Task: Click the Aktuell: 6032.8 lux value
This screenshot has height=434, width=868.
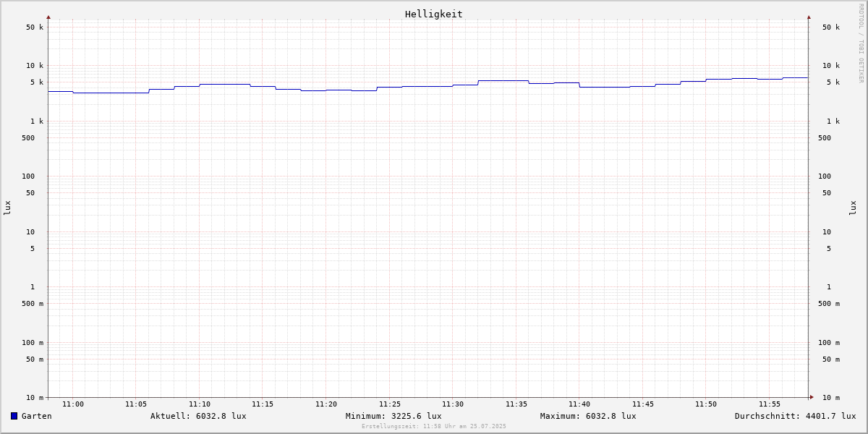Action: 198,416
